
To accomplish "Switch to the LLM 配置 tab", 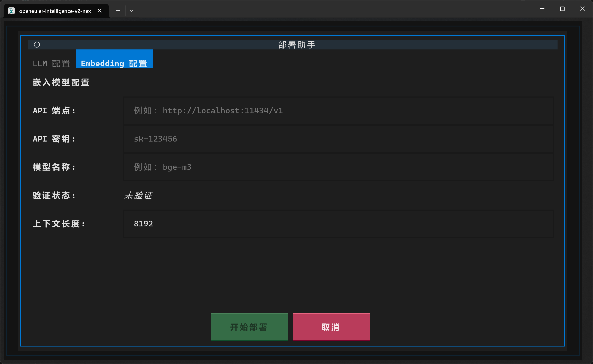I will click(x=51, y=63).
